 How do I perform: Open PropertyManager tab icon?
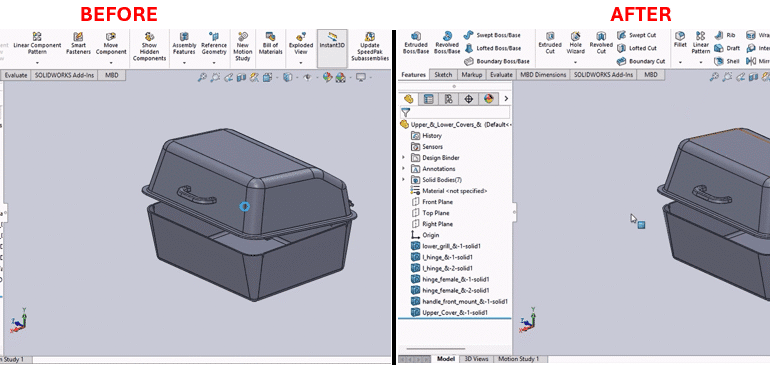click(x=429, y=99)
